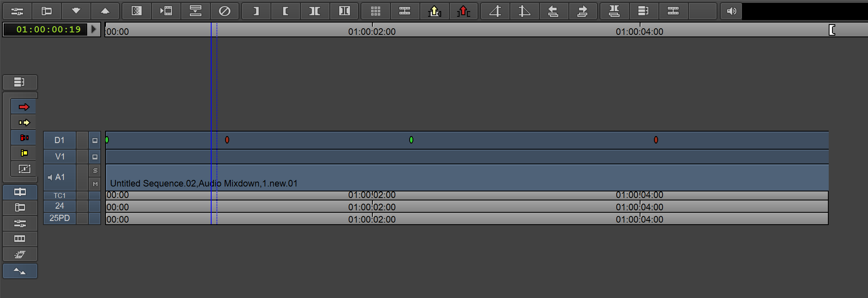Viewport: 868px width, 298px height.
Task: Click the Match Frame icon in toolbar
Action: [x=614, y=11]
